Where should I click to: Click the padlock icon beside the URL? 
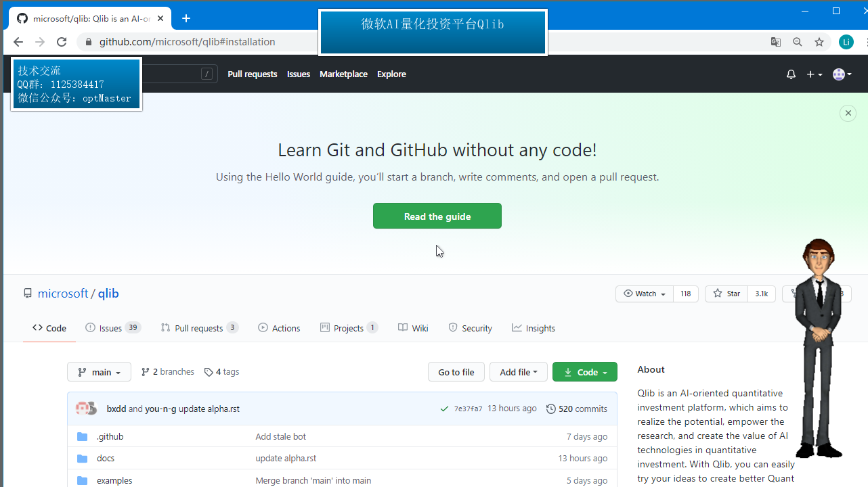tap(88, 41)
